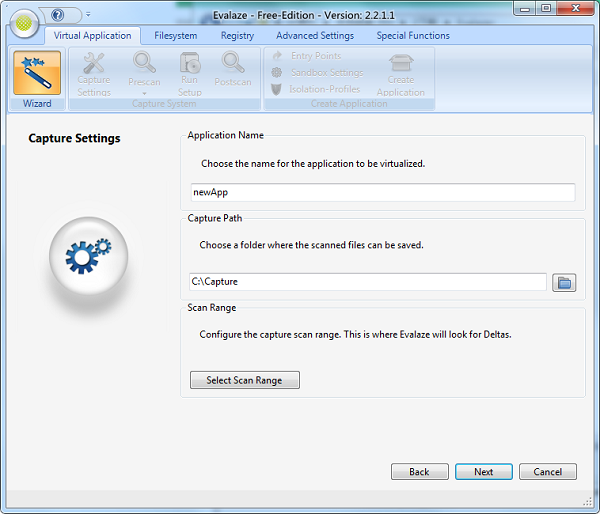Open the Advanced Settings tab
This screenshot has width=600, height=514.
[x=315, y=36]
